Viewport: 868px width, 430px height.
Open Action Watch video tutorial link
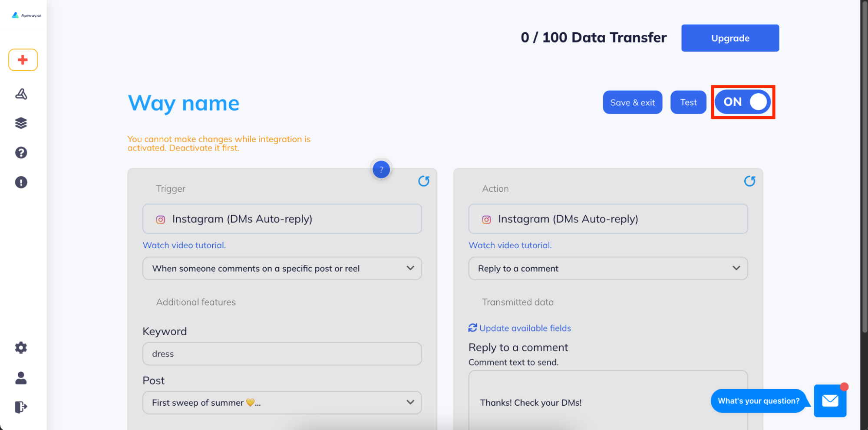tap(510, 245)
